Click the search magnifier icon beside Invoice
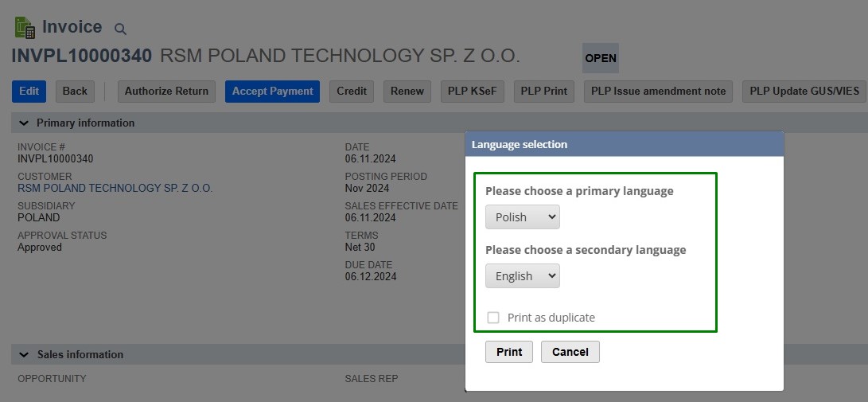 [x=120, y=29]
